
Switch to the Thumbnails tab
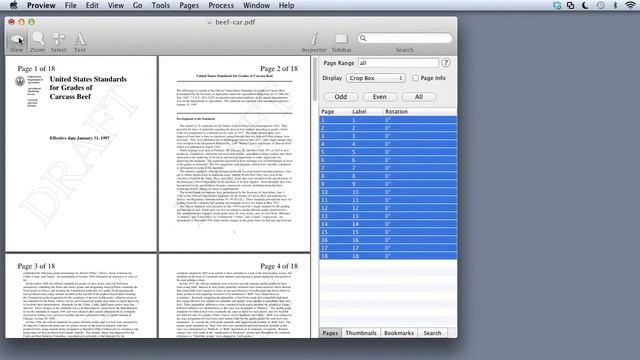(x=361, y=333)
